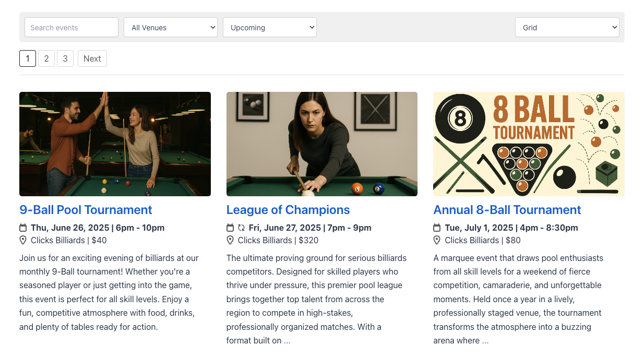Open the 9-Ball Pool Tournament title link
This screenshot has height=357, width=644.
click(86, 210)
